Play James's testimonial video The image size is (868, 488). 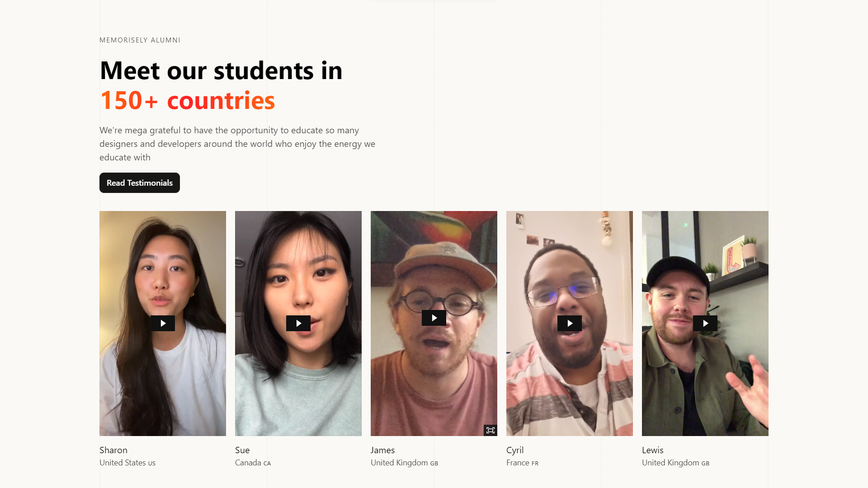click(x=434, y=318)
